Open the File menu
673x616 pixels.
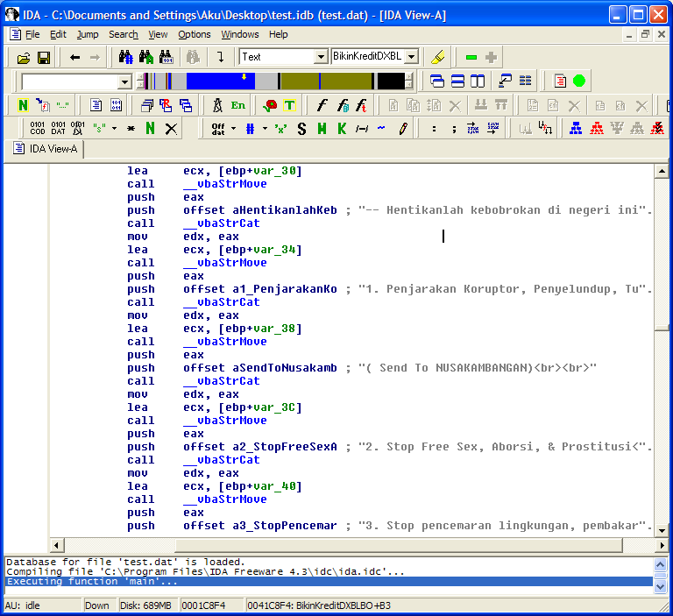[32, 34]
